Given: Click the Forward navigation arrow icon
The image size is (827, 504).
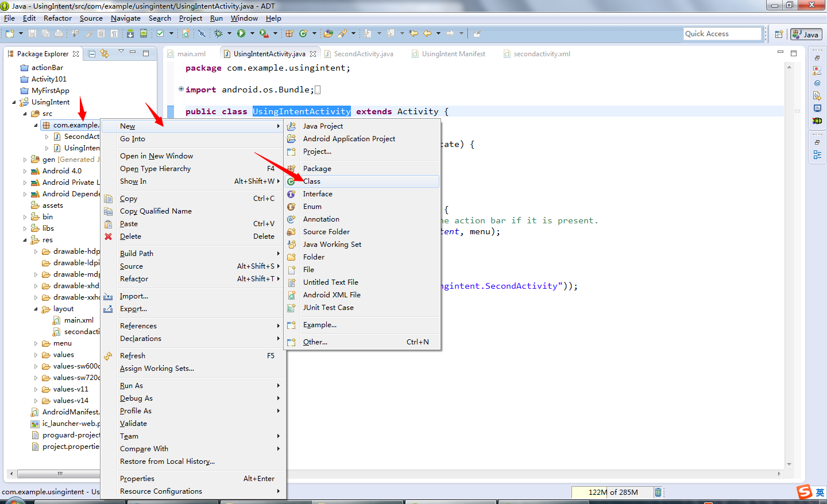Looking at the screenshot, I should (450, 33).
